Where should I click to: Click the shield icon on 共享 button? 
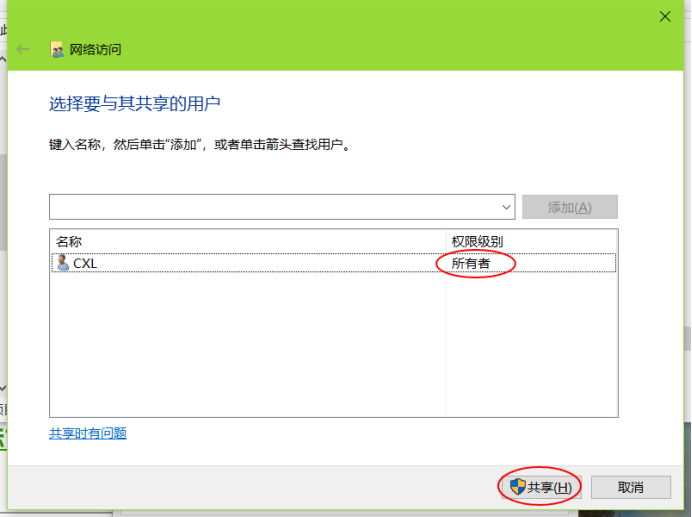(x=517, y=487)
